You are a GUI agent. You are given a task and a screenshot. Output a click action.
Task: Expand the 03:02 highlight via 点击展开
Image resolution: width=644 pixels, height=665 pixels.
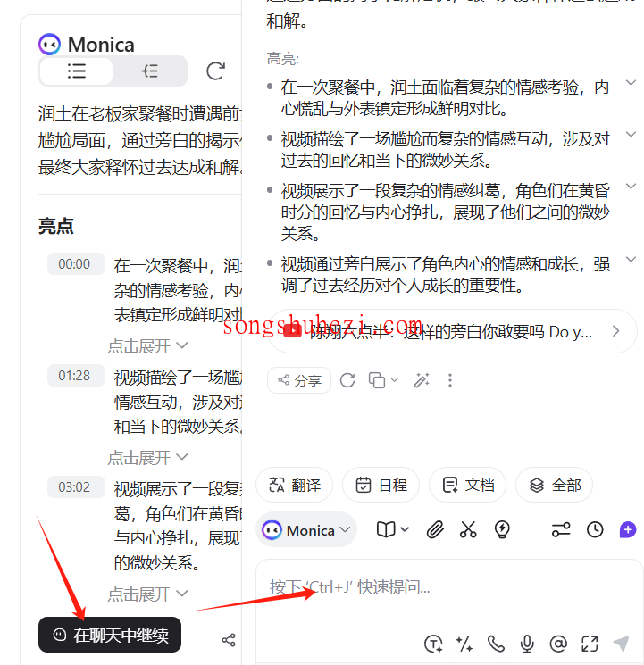[147, 594]
